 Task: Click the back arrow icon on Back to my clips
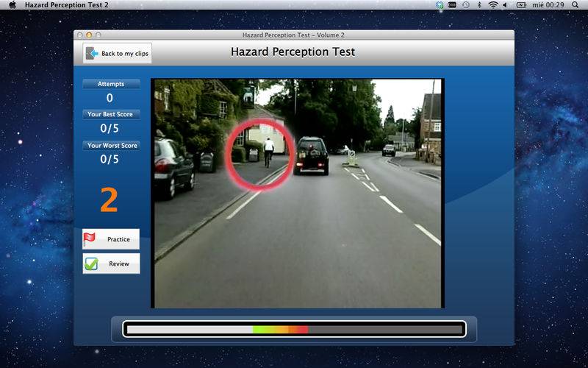pyautogui.click(x=91, y=53)
